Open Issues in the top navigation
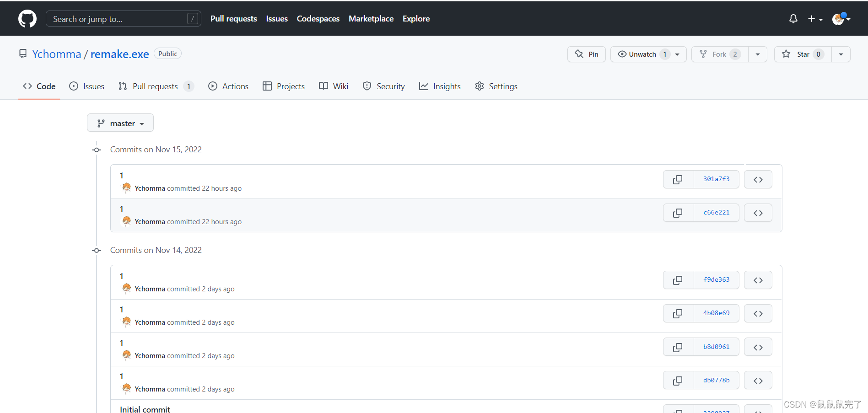868x413 pixels. click(277, 19)
